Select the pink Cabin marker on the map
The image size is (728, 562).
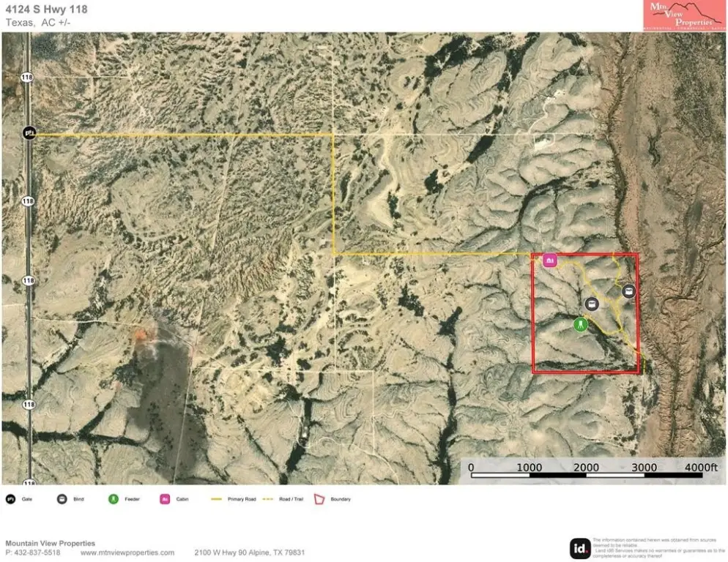(x=550, y=260)
